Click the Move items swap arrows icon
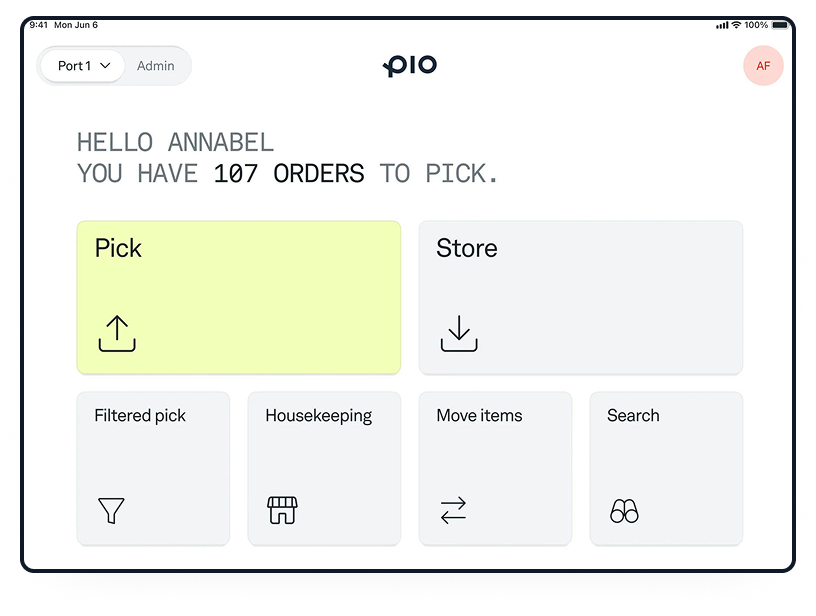 coord(453,511)
